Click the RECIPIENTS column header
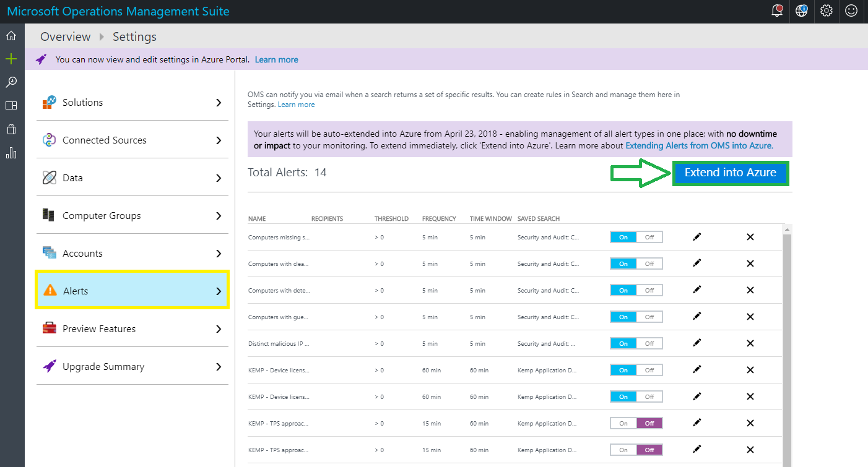The width and height of the screenshot is (868, 467). coord(327,219)
